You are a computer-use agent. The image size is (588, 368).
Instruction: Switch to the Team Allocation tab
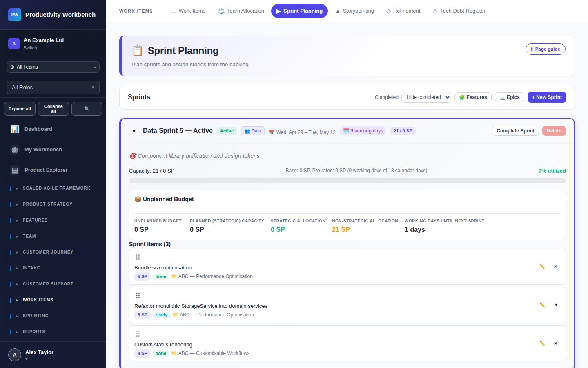[241, 11]
